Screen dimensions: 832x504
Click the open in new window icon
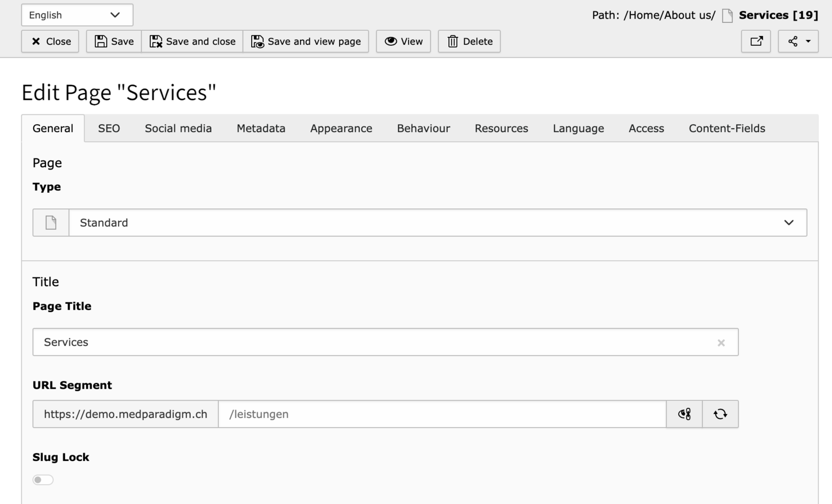(756, 42)
